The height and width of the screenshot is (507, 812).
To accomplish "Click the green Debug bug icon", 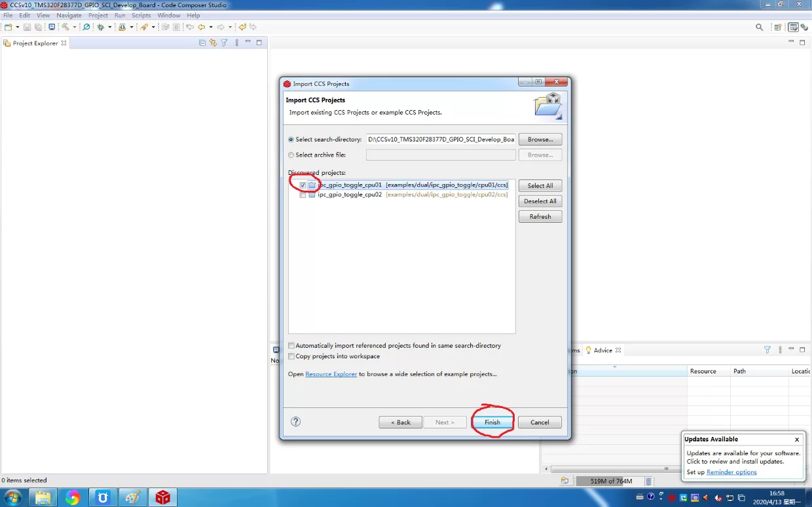I will pos(101,27).
